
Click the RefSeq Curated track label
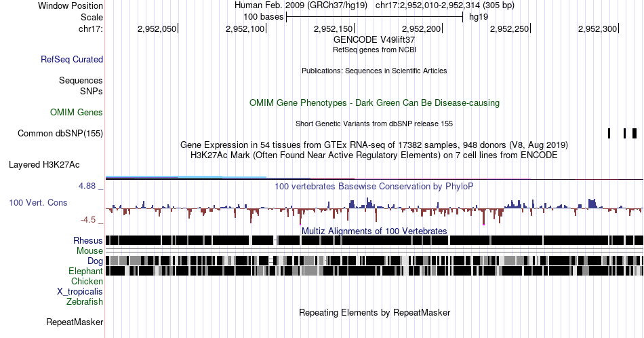(72, 59)
